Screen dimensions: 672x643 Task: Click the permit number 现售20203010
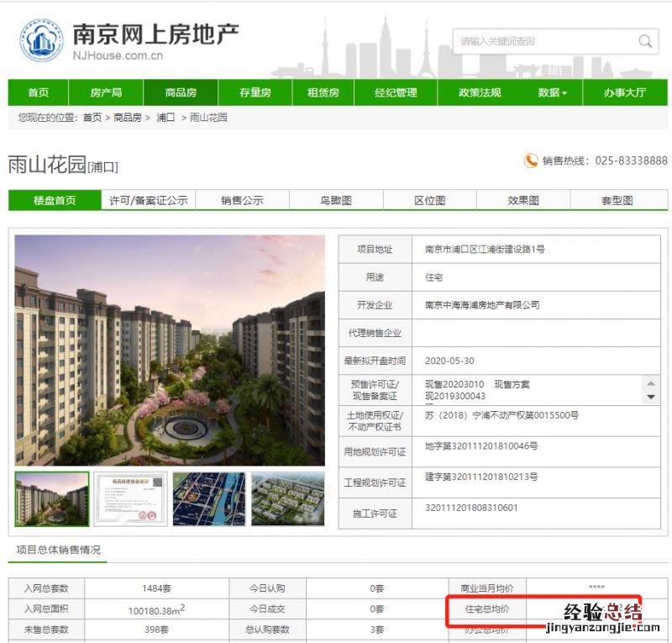click(454, 384)
